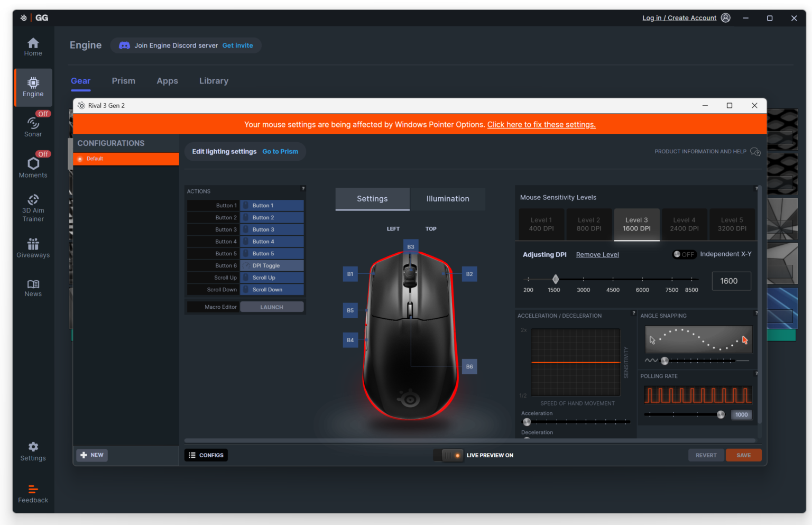Click the Discord logo icon
This screenshot has width=812, height=525.
pyautogui.click(x=124, y=45)
